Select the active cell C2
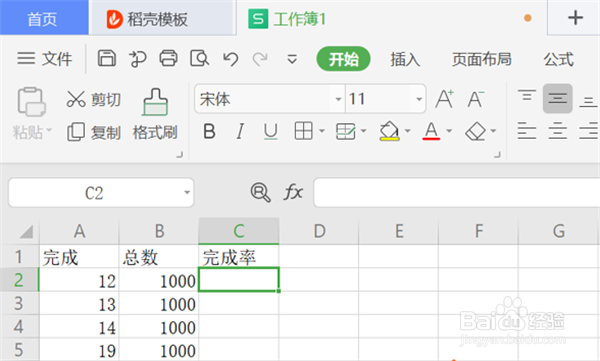 pos(239,280)
